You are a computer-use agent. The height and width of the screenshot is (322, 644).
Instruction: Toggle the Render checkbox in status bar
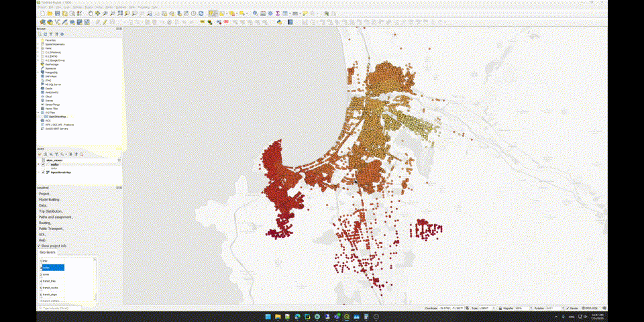[568, 308]
